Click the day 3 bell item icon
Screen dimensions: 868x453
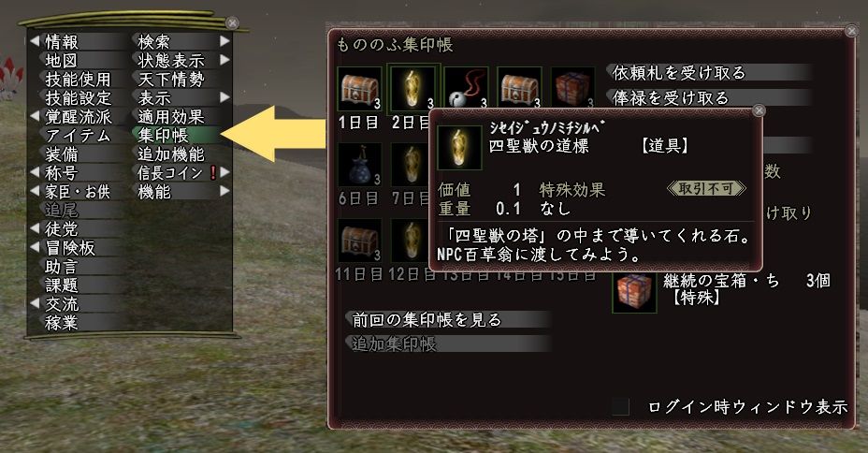[x=466, y=89]
